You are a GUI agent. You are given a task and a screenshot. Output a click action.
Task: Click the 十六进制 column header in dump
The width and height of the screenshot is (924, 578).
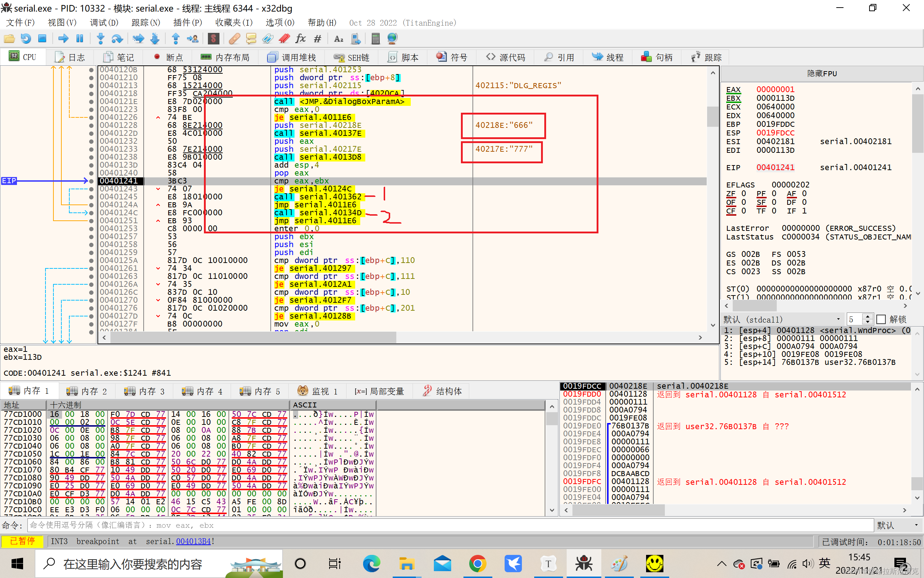point(167,405)
